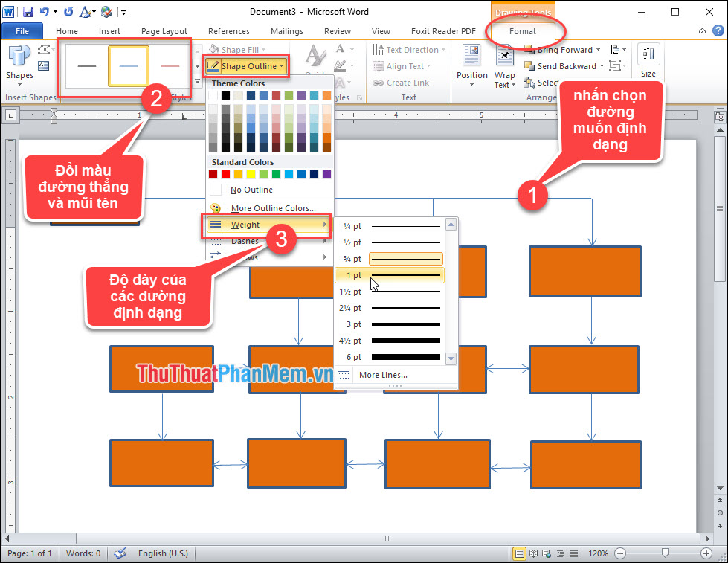Switch to the Format tab
The image size is (728, 563).
(x=523, y=31)
